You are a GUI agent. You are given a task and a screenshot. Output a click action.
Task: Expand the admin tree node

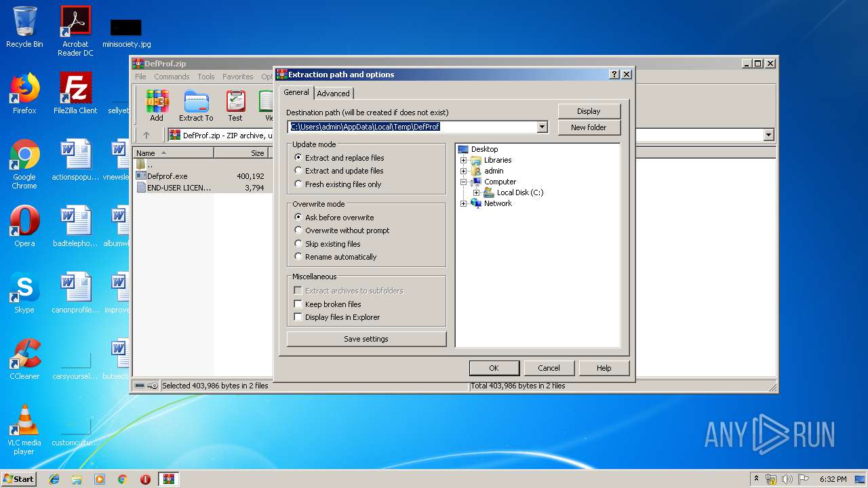(x=464, y=171)
